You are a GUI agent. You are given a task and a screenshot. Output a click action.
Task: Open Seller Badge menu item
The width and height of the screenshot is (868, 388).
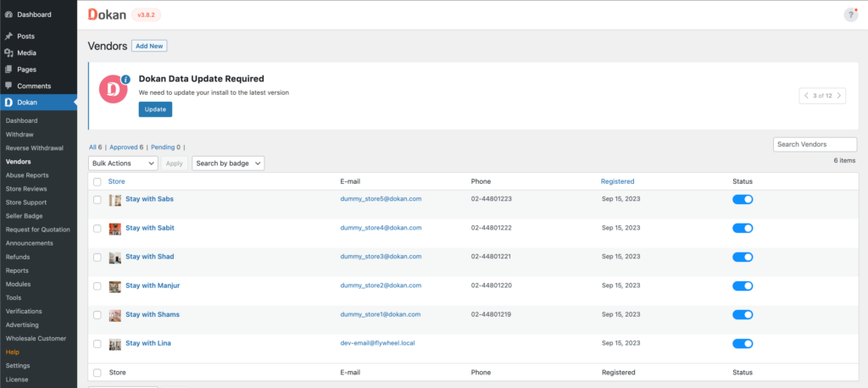click(x=24, y=216)
